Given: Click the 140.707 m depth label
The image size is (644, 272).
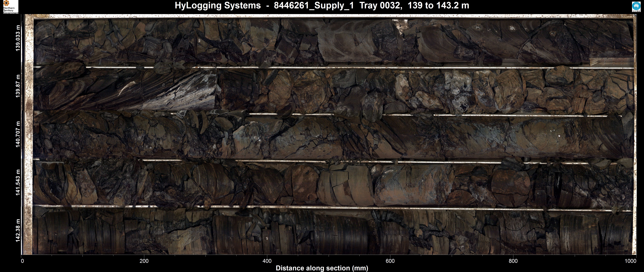Looking at the screenshot, I should point(18,134).
